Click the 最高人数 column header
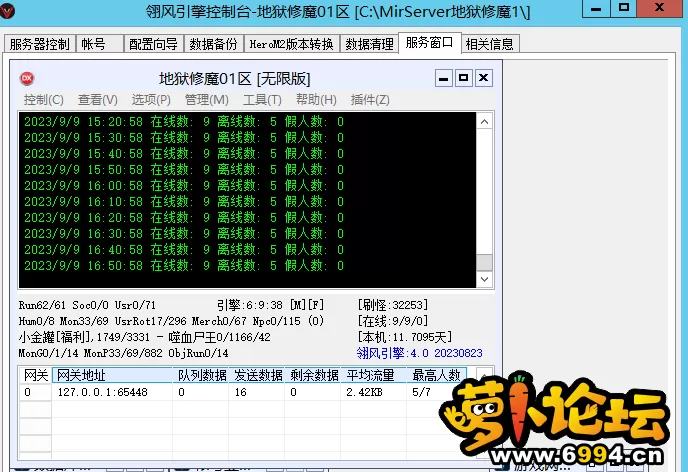The width and height of the screenshot is (688, 472). click(436, 375)
